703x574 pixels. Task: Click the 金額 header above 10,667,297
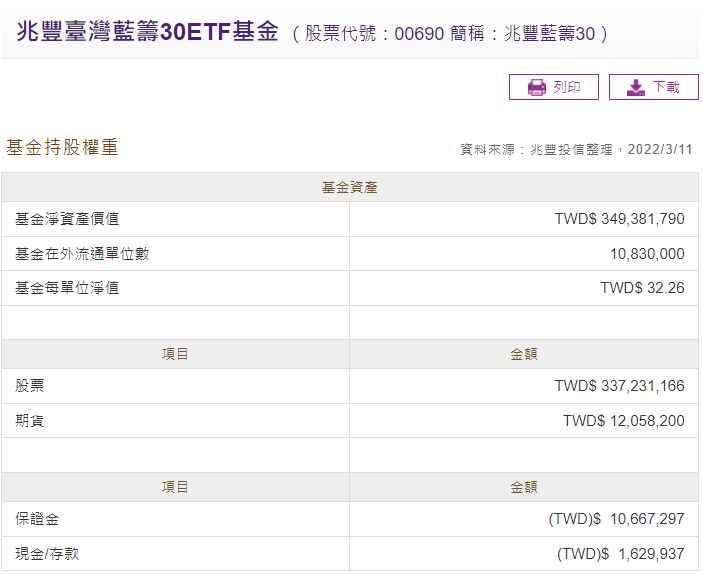[524, 487]
